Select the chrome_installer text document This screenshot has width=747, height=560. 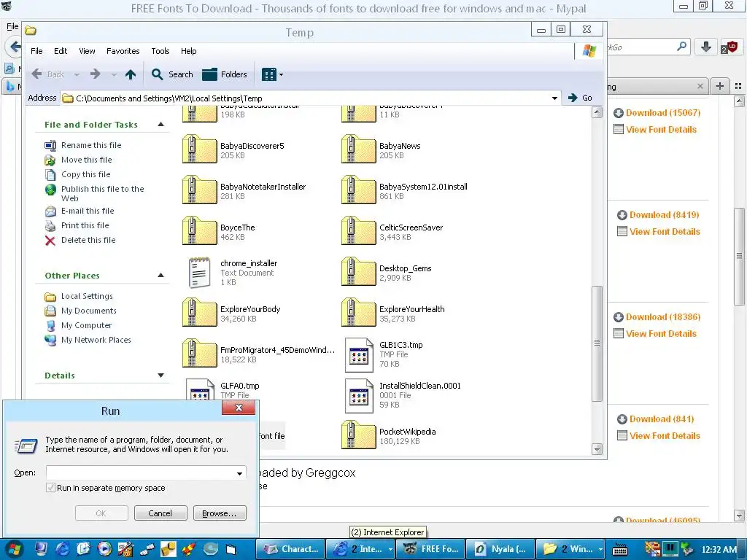pyautogui.click(x=233, y=273)
